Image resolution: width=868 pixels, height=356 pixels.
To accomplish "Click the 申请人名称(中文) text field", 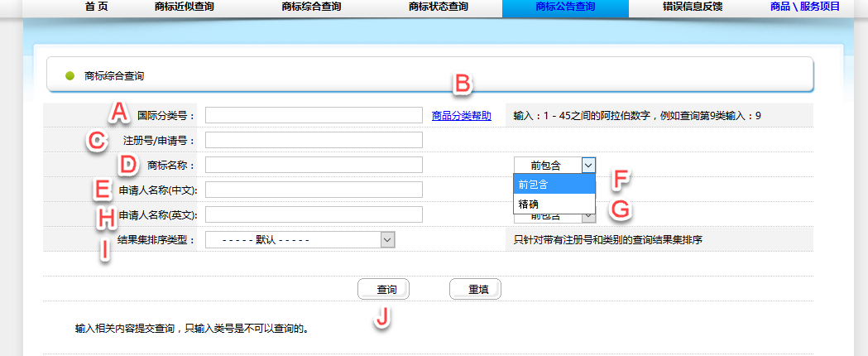I will point(314,190).
